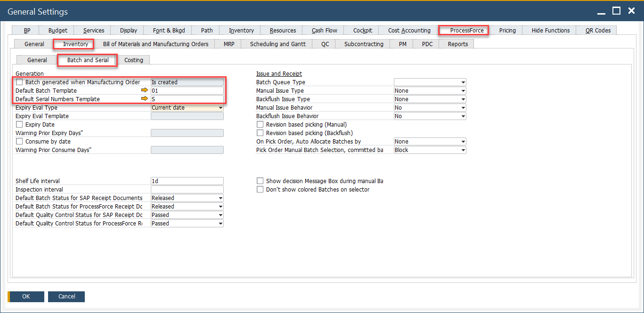Enable Revision based picking (Manual)
Viewport: 644px width, 313px height.
point(260,124)
